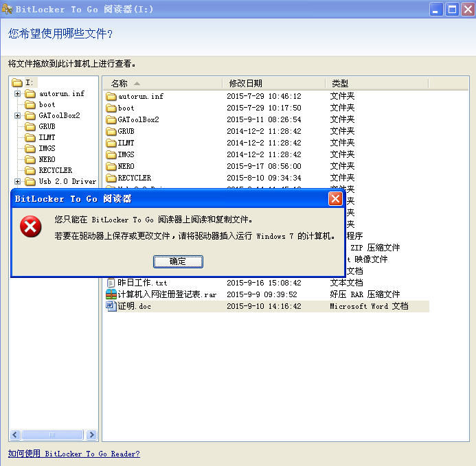The width and height of the screenshot is (476, 466).
Task: Expand the autorun.inf tree node
Action: (x=18, y=94)
